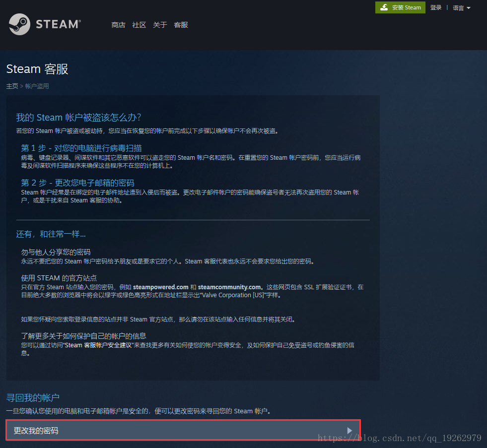487x448 pixels.
Task: Click the STEAM wordmark text
Action: [59, 24]
